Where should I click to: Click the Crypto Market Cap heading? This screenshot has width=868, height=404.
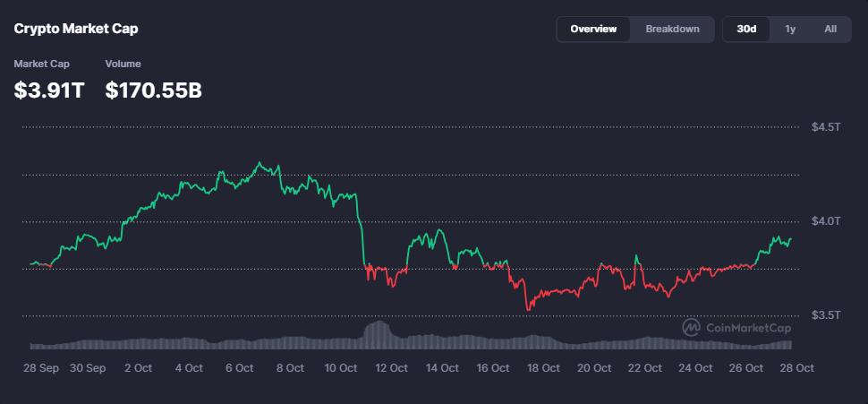(76, 29)
